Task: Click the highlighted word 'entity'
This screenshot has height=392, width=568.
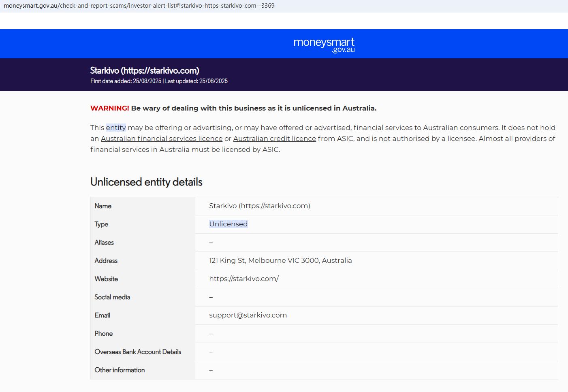Action: pyautogui.click(x=116, y=128)
